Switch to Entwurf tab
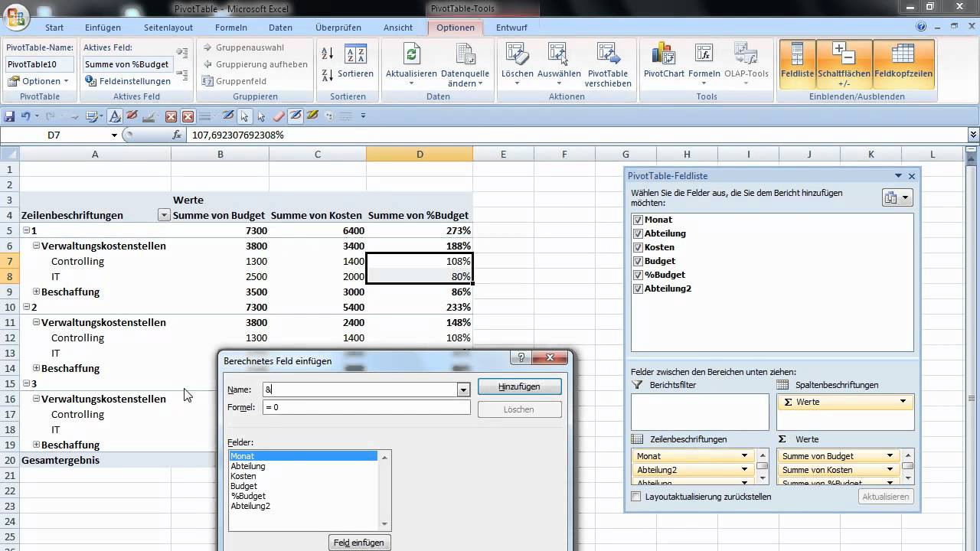The height and width of the screenshot is (551, 980). tap(511, 28)
